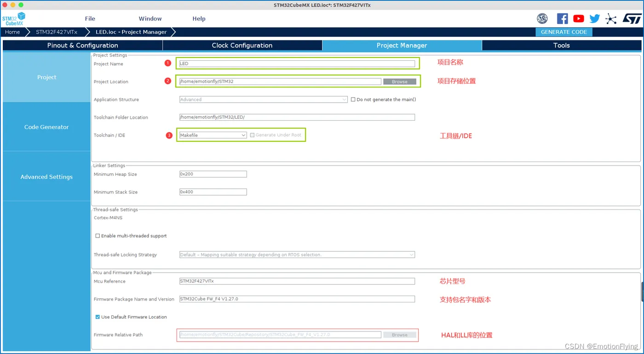Click the 'Thread-safe Locking Strategy' label
The image size is (644, 354).
click(x=125, y=255)
